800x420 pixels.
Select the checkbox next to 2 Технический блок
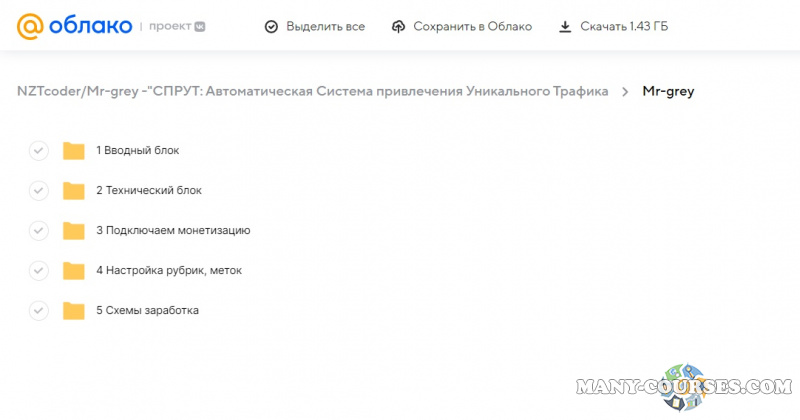point(38,191)
